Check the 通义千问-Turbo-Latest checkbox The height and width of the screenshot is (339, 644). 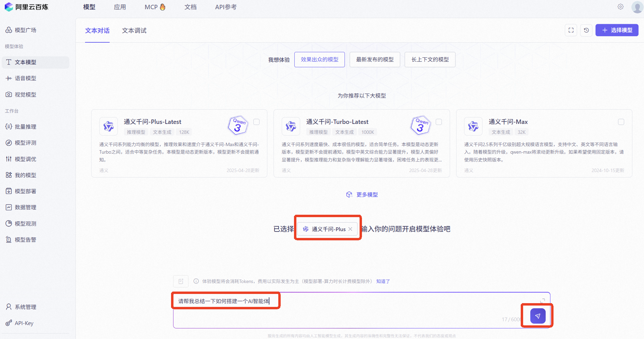click(x=439, y=122)
